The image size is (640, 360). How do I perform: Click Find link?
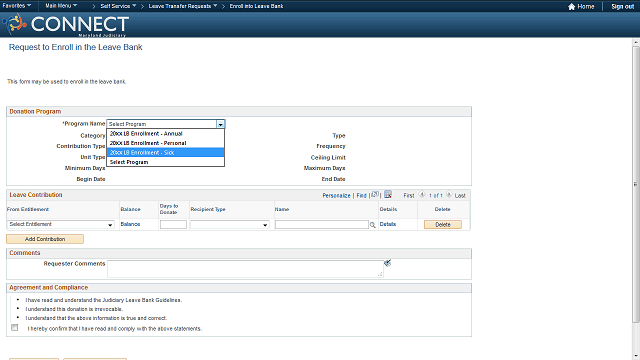pos(361,196)
